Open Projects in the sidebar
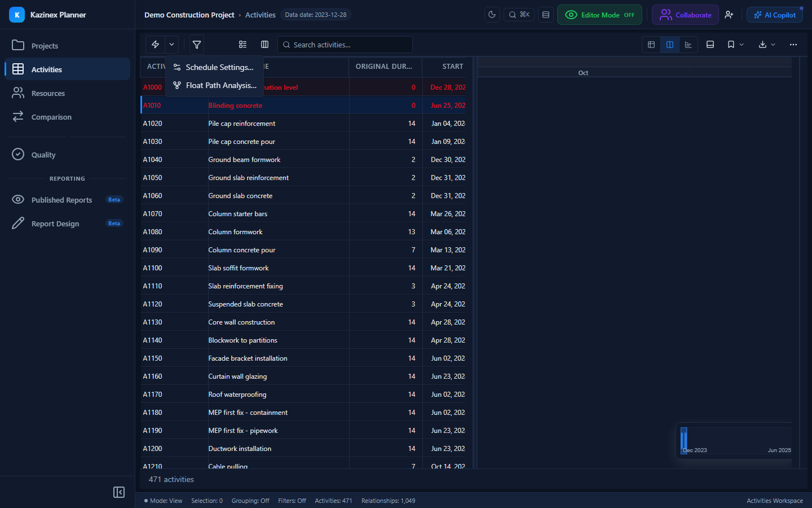The image size is (812, 508). point(67,46)
